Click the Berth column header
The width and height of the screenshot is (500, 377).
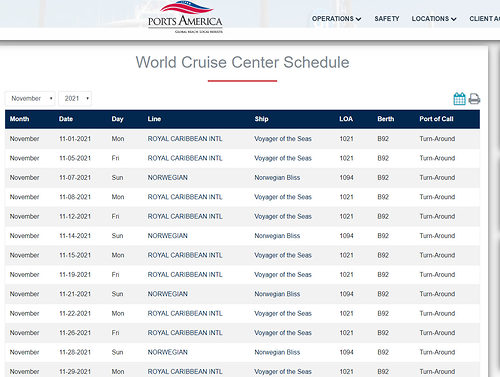click(386, 119)
